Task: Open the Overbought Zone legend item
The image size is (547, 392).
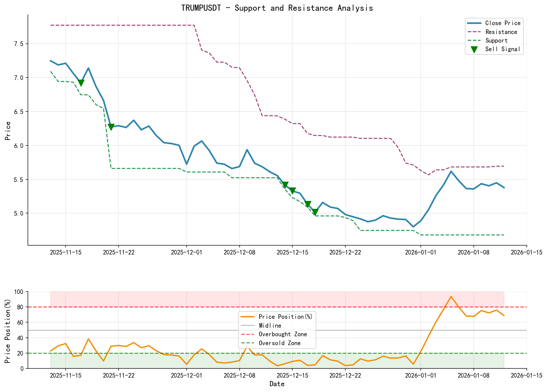Action: pos(283,334)
